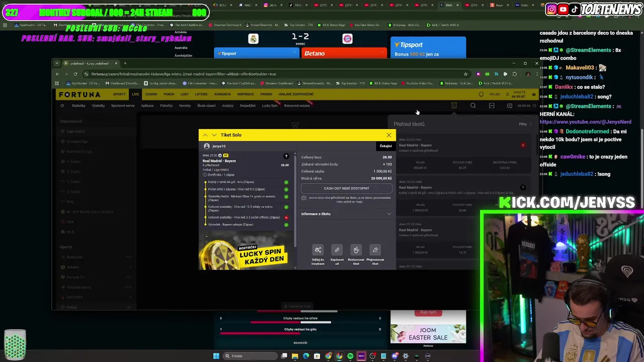Go back in front browser window

(x=57, y=74)
